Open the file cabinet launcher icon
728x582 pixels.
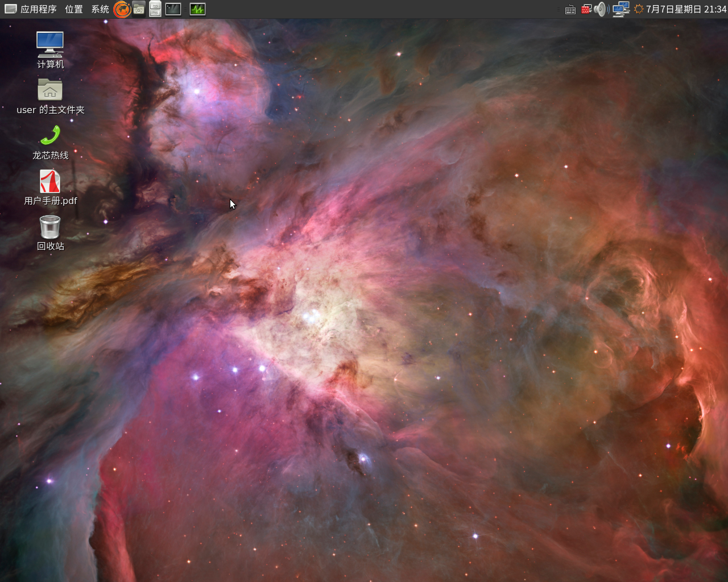155,9
